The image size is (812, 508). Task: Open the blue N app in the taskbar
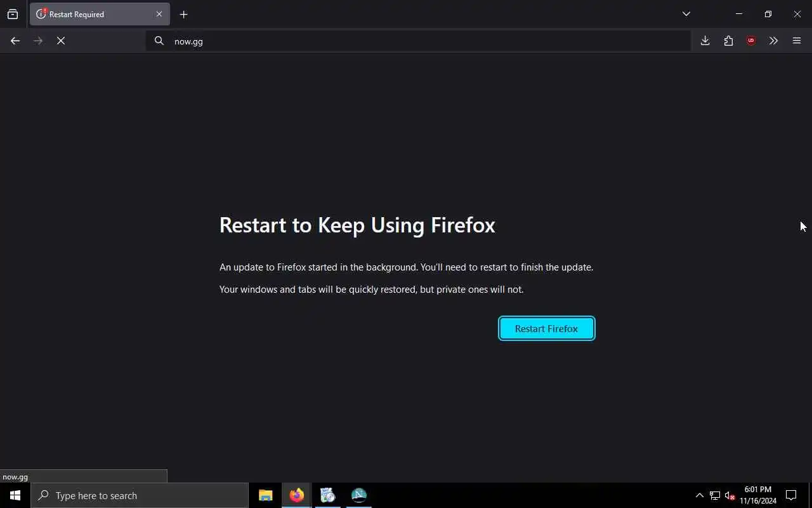[x=358, y=495]
